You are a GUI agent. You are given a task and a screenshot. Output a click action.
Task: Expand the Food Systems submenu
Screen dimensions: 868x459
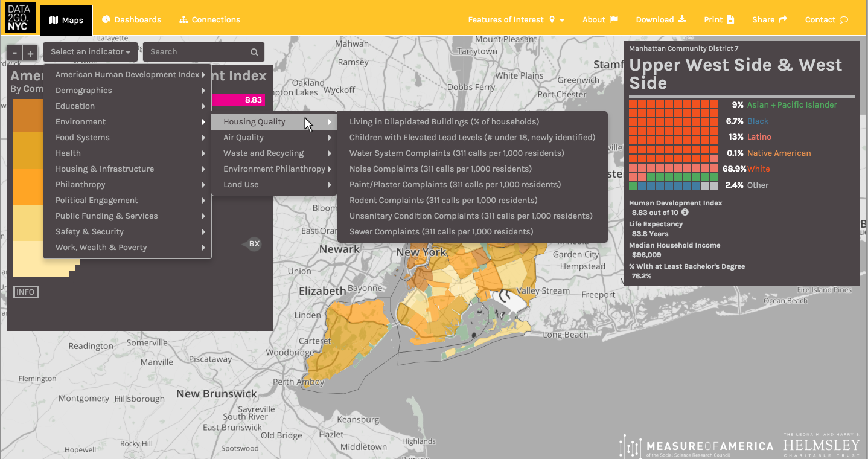(127, 138)
